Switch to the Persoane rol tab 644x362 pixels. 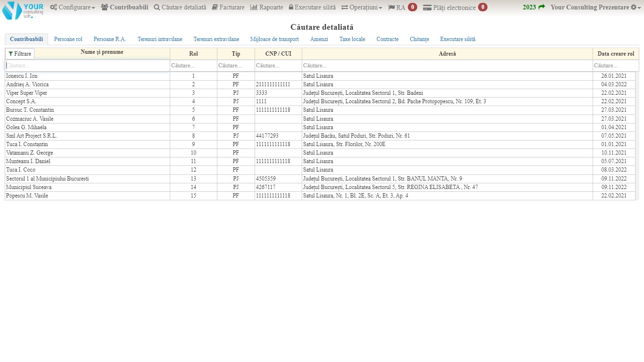coord(68,39)
